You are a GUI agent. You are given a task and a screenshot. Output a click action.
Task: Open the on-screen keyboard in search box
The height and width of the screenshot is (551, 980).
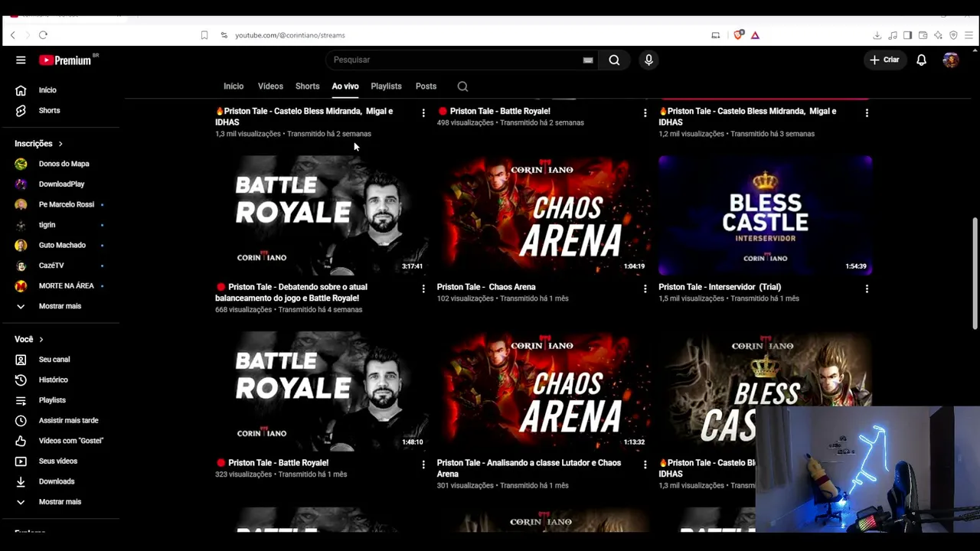tap(588, 60)
